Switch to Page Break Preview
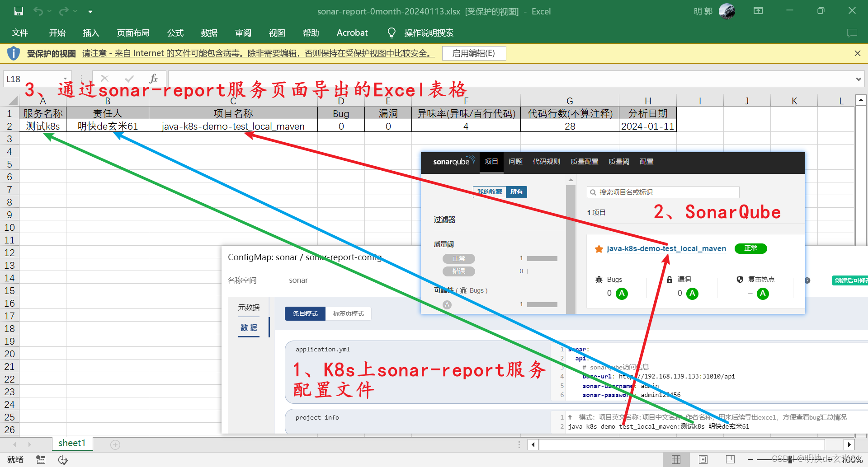 [730, 460]
